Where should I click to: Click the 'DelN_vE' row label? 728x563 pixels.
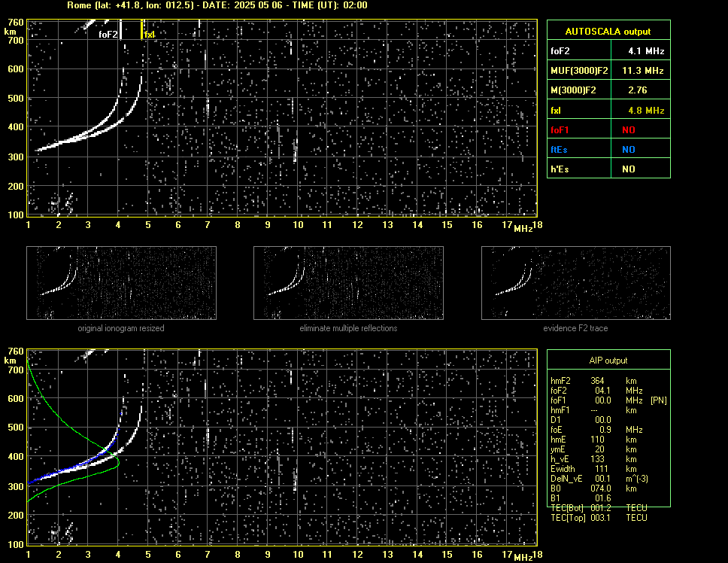coord(566,479)
